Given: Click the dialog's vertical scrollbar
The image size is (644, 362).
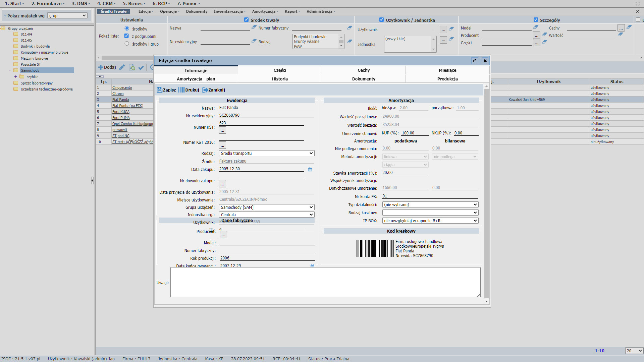Looking at the screenshot, I should click(486, 194).
